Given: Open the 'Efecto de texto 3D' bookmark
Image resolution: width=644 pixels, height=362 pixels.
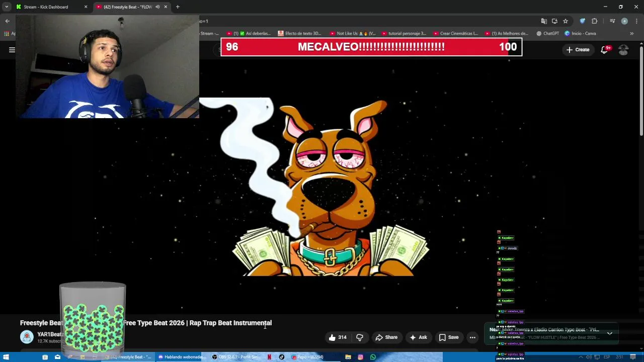Looking at the screenshot, I should click(x=299, y=34).
